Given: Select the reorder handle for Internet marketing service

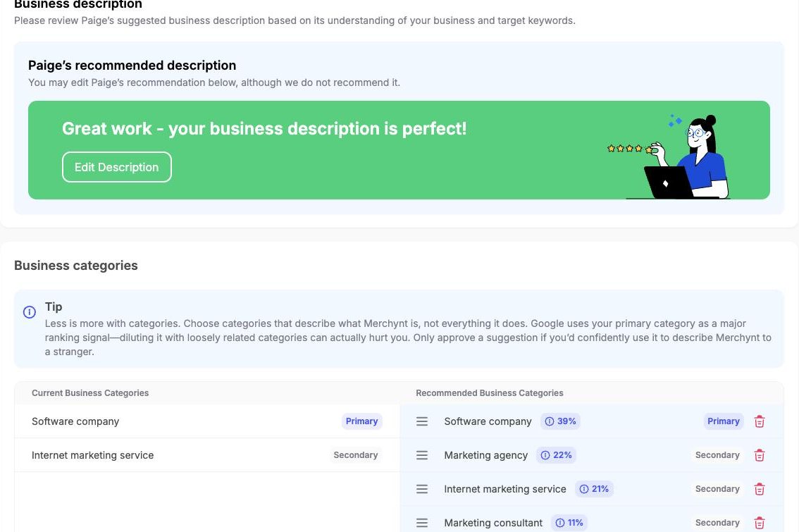Looking at the screenshot, I should tap(422, 489).
